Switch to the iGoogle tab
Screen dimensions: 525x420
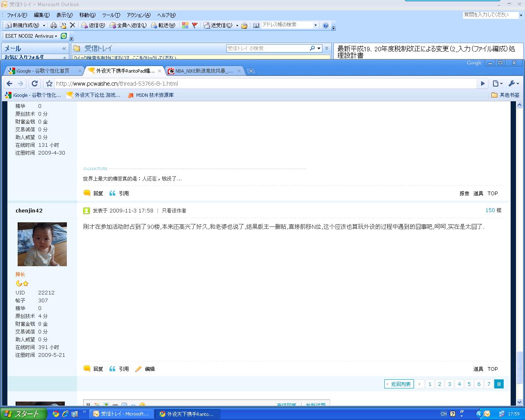click(43, 71)
